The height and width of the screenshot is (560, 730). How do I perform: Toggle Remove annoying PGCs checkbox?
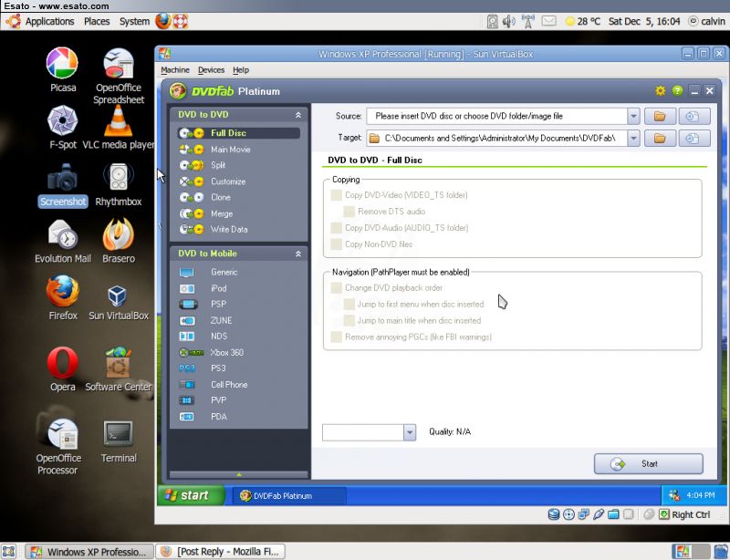pyautogui.click(x=336, y=337)
